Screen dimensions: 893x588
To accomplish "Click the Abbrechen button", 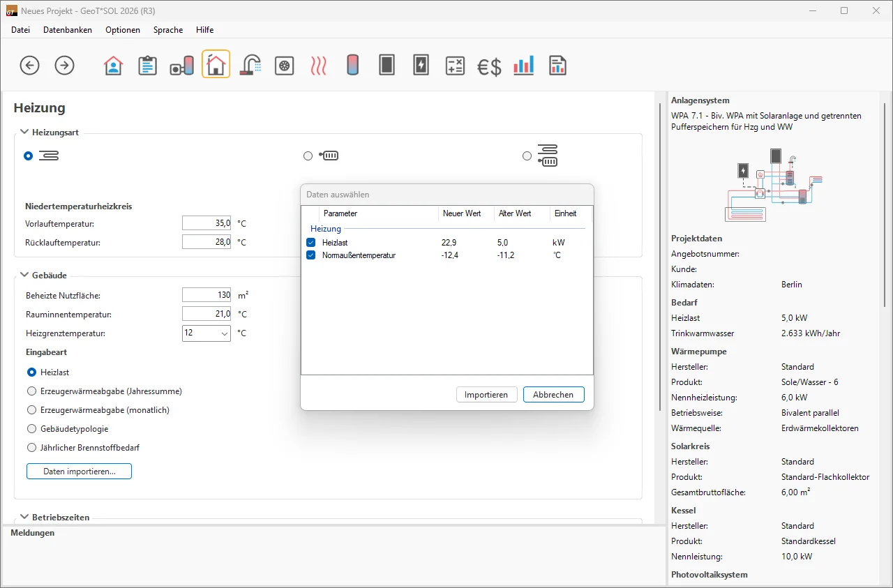I will 553,395.
